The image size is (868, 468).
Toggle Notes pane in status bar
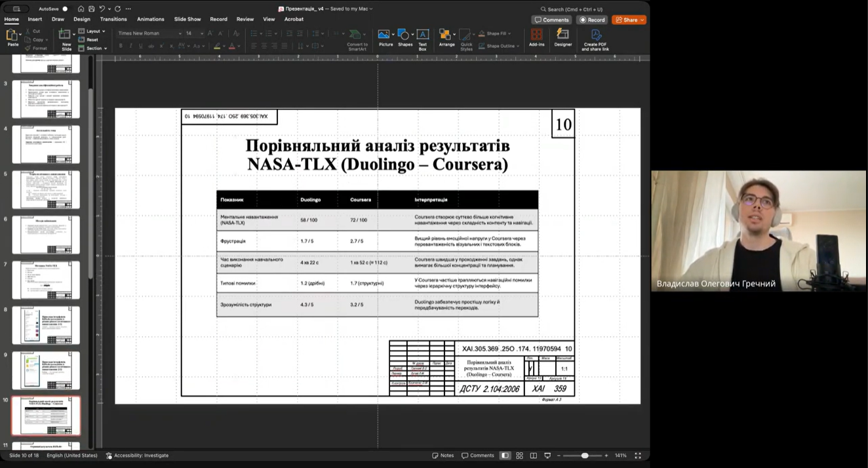443,456
